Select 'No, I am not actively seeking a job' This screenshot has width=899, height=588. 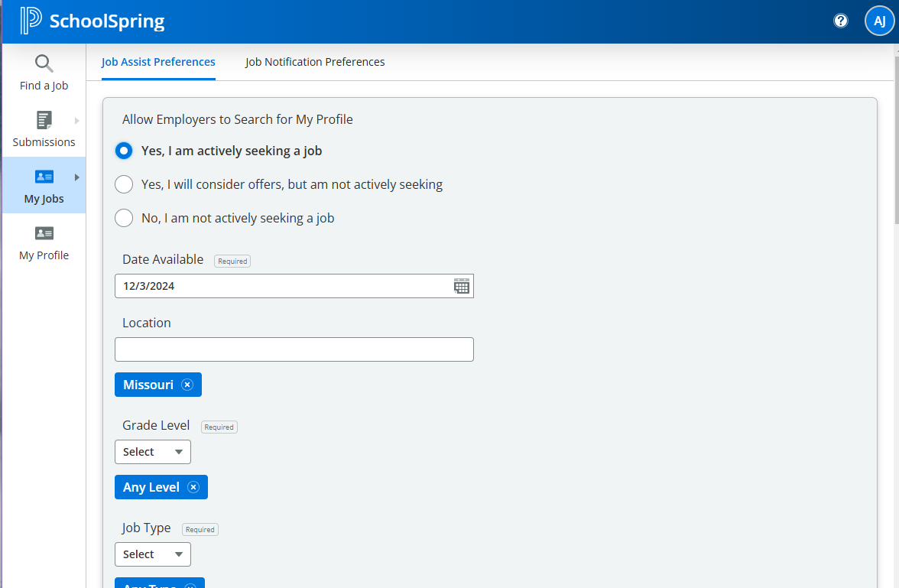124,218
